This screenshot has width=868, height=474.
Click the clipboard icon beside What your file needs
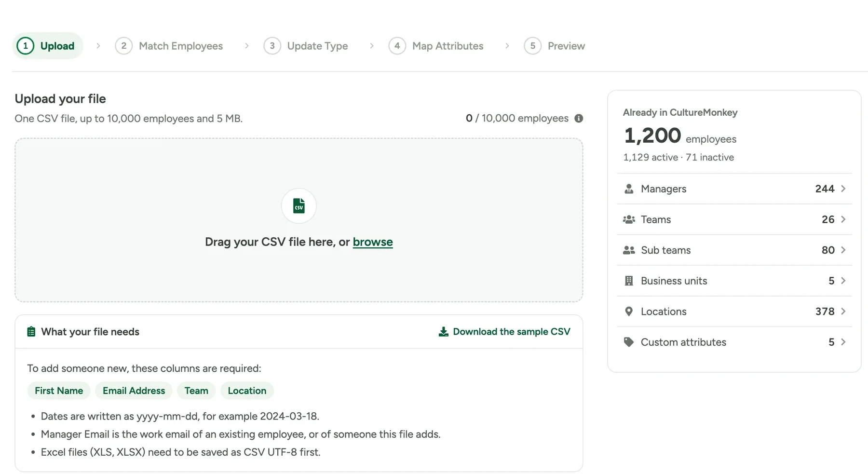click(x=31, y=332)
